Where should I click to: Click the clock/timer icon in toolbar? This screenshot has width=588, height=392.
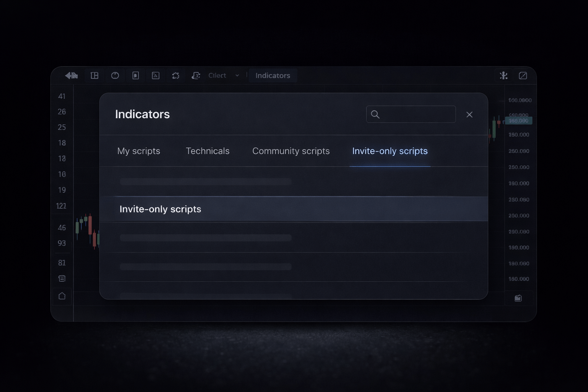coord(115,75)
